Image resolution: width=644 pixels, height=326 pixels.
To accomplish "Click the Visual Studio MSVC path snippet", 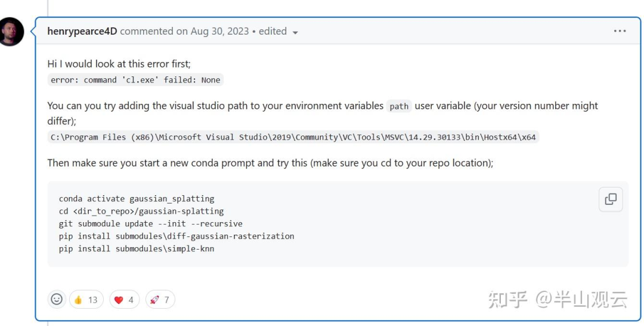I will pyautogui.click(x=293, y=137).
